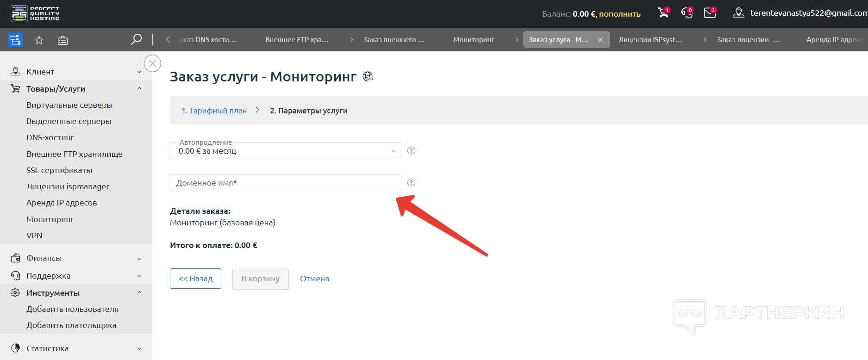This screenshot has width=868, height=360.
Task: Open Добавить плательщика in sidebar
Action: pos(71,325)
